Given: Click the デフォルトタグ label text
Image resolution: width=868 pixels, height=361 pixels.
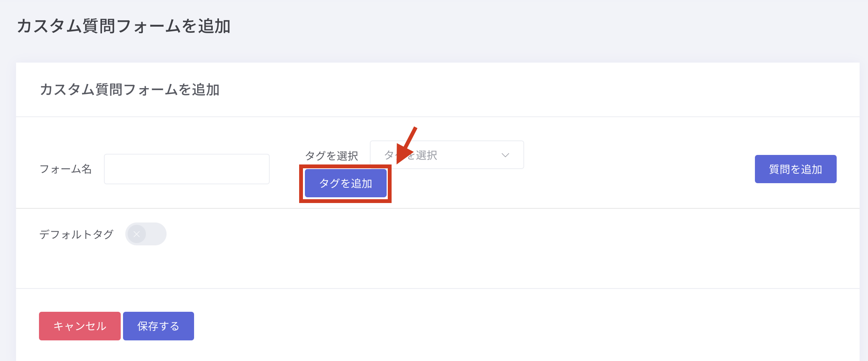Looking at the screenshot, I should point(76,234).
